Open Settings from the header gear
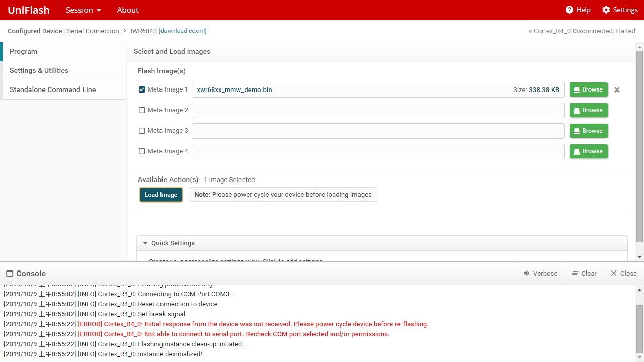This screenshot has height=362, width=644. tap(620, 10)
